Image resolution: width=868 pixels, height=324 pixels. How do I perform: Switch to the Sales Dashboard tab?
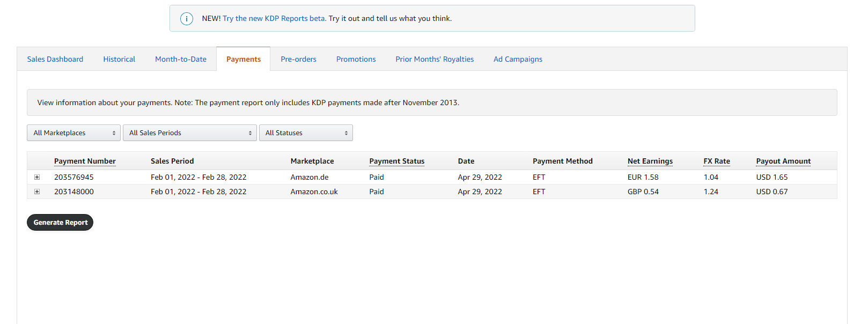point(55,59)
